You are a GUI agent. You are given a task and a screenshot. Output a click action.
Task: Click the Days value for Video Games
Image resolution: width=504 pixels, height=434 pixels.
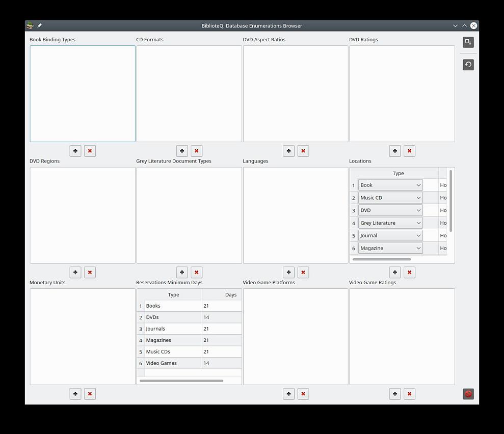[x=222, y=363]
